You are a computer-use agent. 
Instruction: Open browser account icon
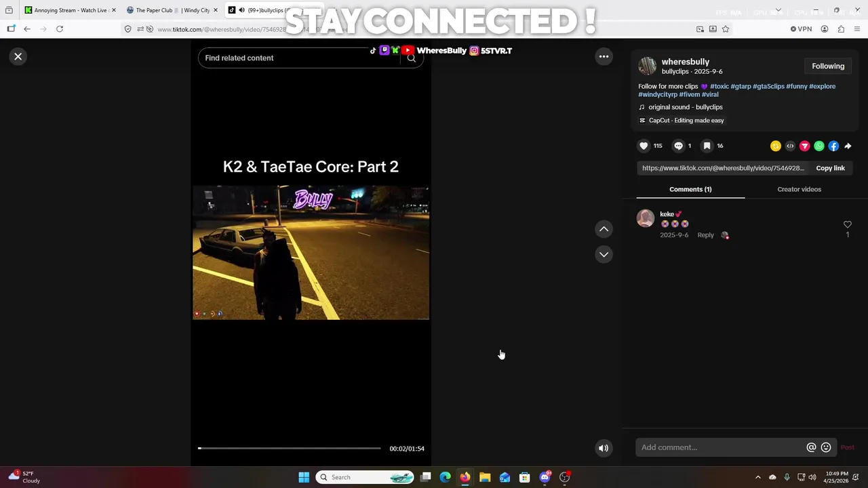pos(825,29)
